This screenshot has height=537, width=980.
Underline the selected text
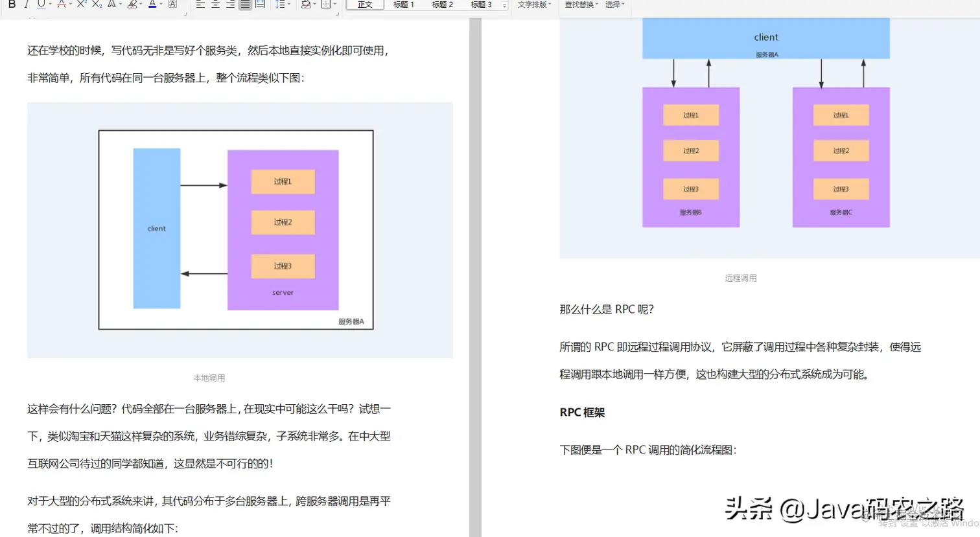pos(41,5)
